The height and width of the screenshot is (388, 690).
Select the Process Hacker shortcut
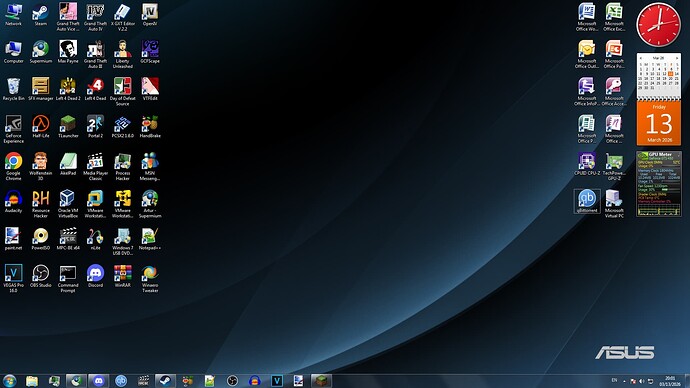[x=122, y=166]
